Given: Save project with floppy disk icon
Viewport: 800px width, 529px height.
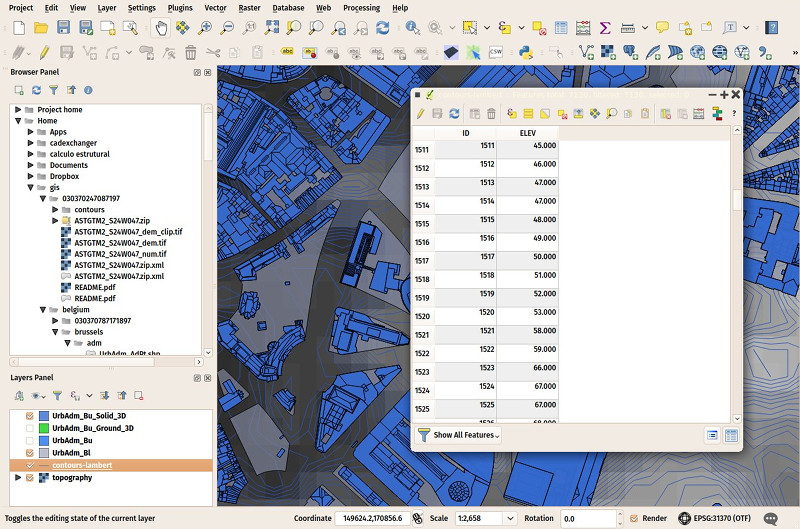Looking at the screenshot, I should (x=63, y=28).
